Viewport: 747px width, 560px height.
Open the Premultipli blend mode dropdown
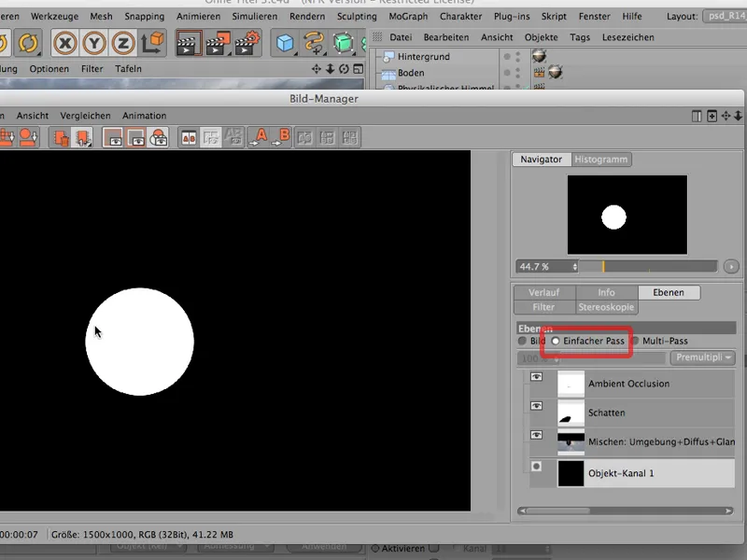pyautogui.click(x=703, y=357)
